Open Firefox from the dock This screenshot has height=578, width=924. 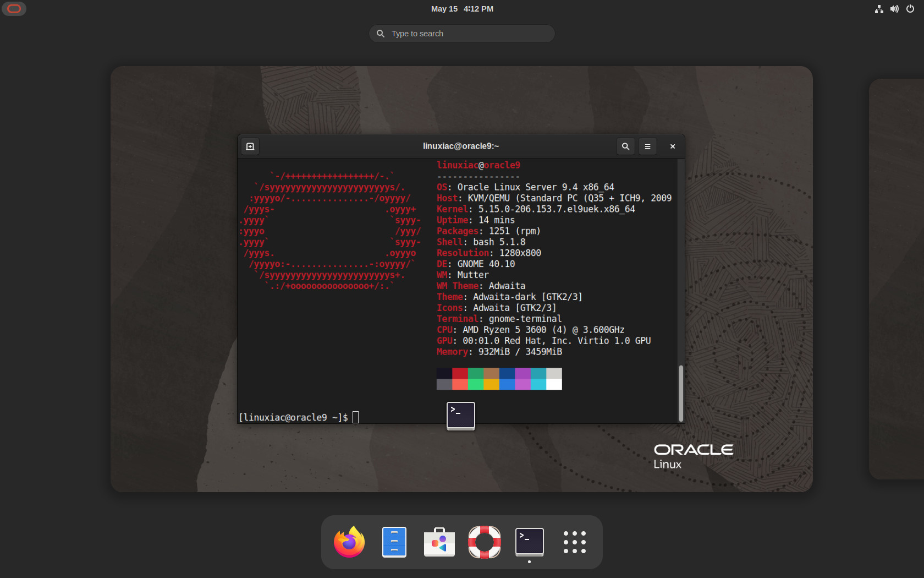pos(349,542)
